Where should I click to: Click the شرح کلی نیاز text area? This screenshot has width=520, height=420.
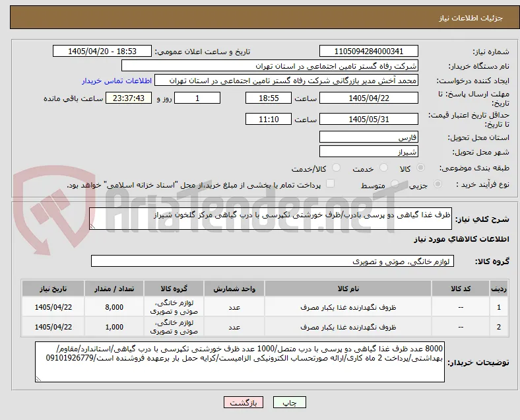pyautogui.click(x=271, y=219)
